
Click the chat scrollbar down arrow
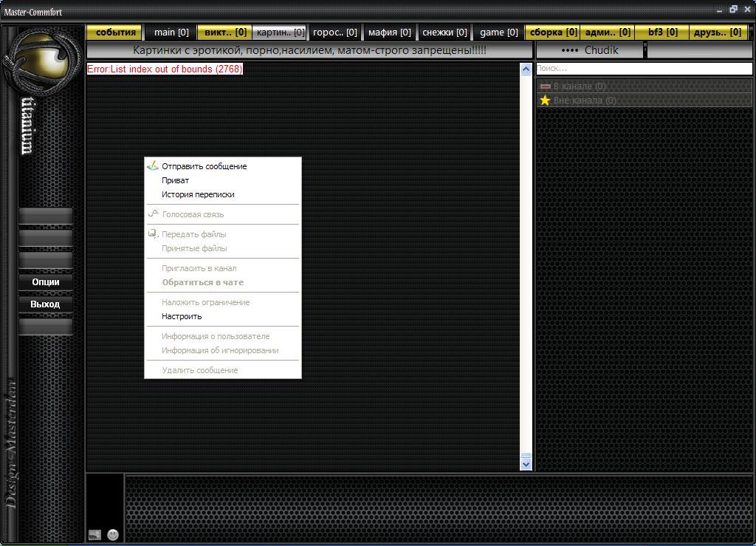(526, 464)
